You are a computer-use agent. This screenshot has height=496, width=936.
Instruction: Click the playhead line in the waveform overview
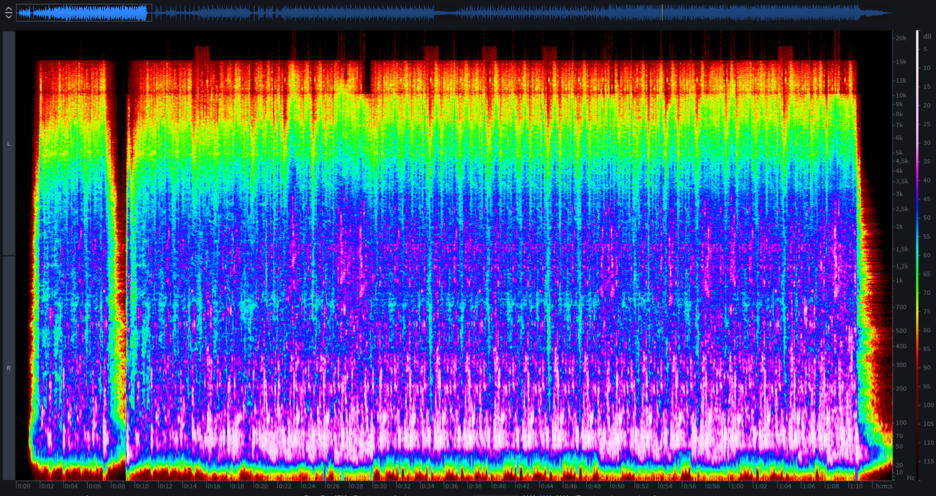tap(661, 14)
